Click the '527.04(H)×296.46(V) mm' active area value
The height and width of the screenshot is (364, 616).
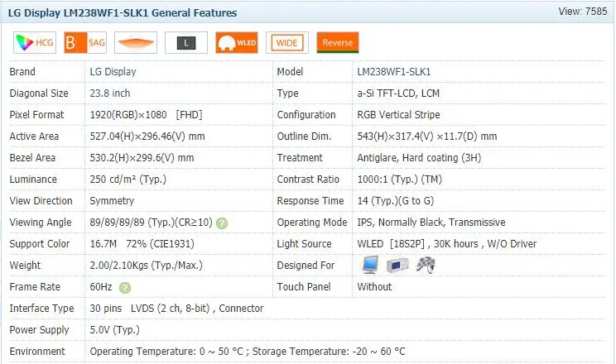[147, 136]
